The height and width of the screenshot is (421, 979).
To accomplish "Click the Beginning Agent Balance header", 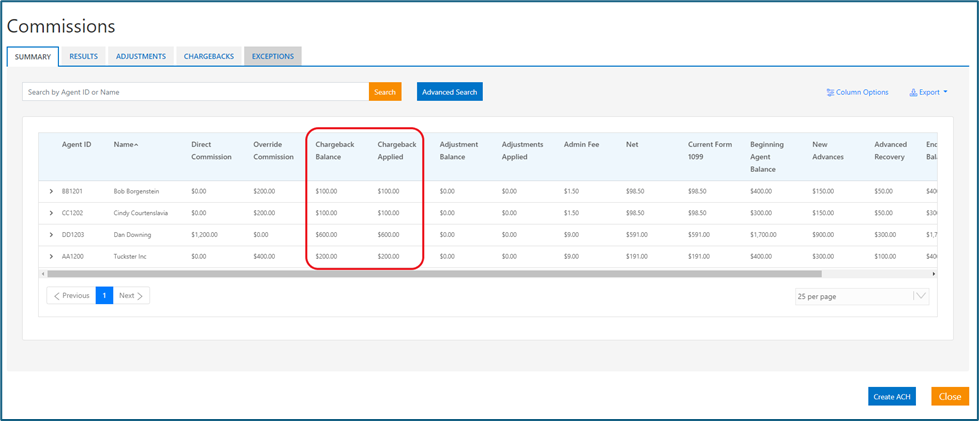I will tap(767, 156).
